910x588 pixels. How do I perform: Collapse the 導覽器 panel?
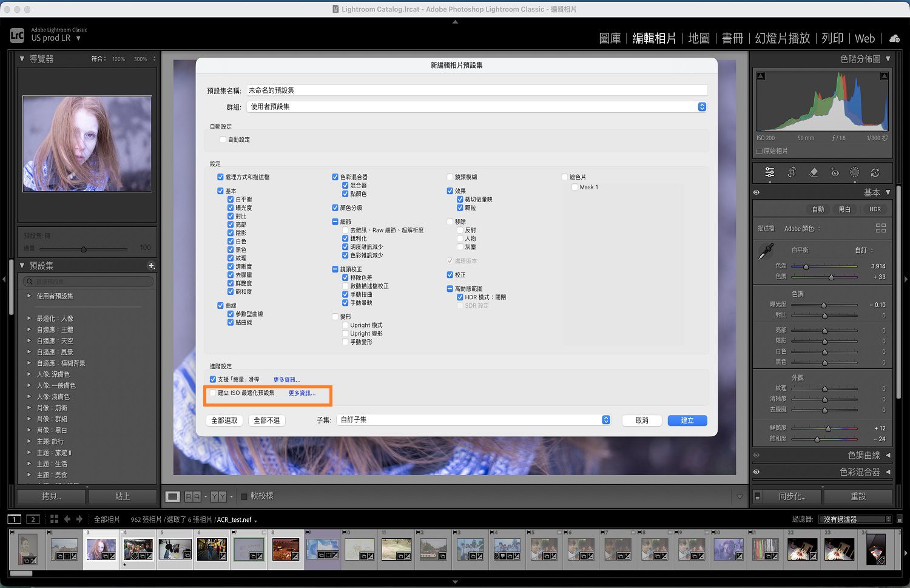click(x=22, y=59)
